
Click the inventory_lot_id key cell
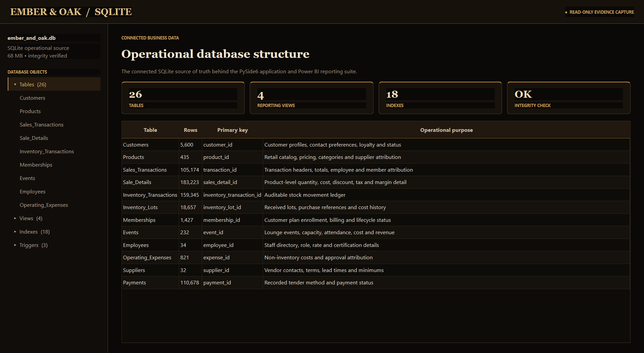click(232, 207)
